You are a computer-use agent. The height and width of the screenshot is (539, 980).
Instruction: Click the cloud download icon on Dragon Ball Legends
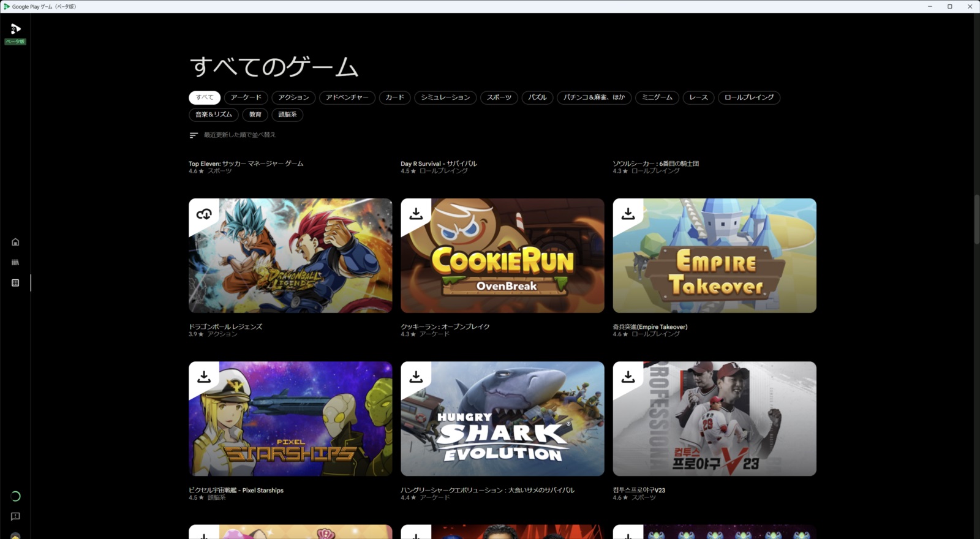click(204, 214)
